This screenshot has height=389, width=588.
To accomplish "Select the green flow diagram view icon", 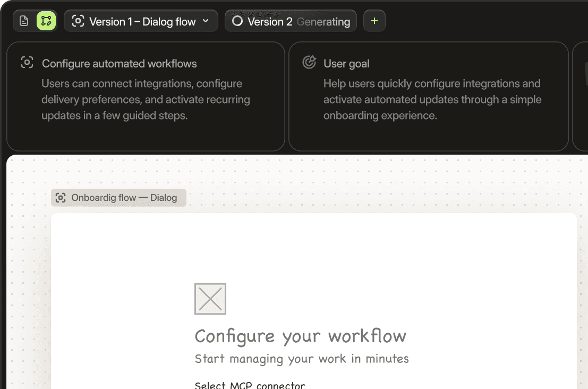I will (x=46, y=21).
